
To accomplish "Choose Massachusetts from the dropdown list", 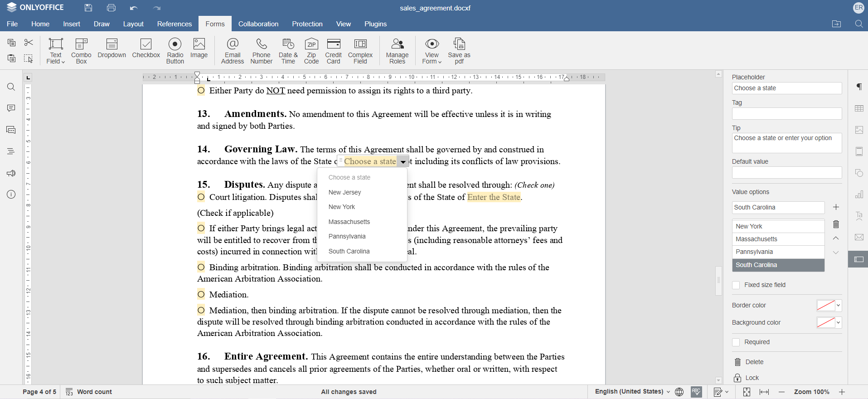I will tap(349, 222).
